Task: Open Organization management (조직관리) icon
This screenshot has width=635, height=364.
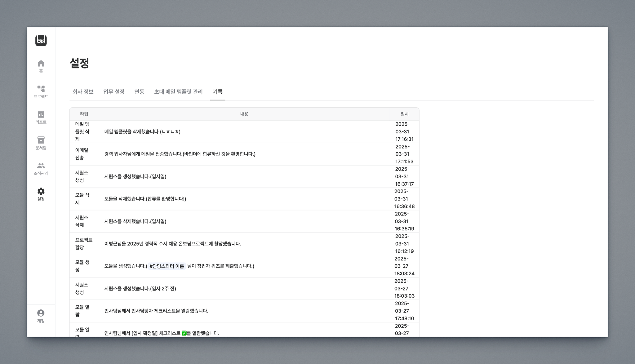Action: [x=41, y=169]
